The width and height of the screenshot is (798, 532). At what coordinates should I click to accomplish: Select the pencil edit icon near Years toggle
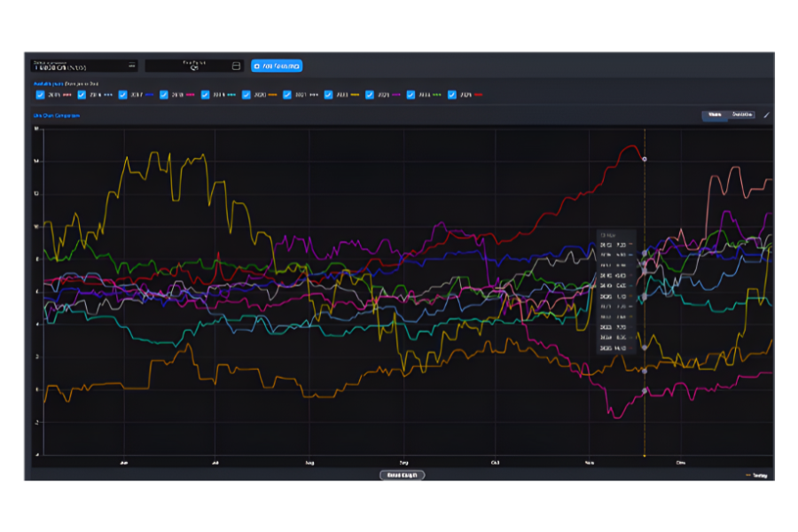766,115
